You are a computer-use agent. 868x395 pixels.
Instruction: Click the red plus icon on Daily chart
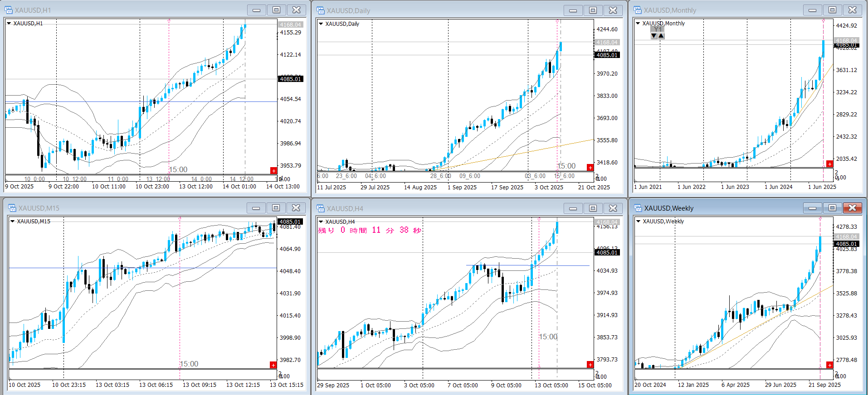[x=590, y=167]
